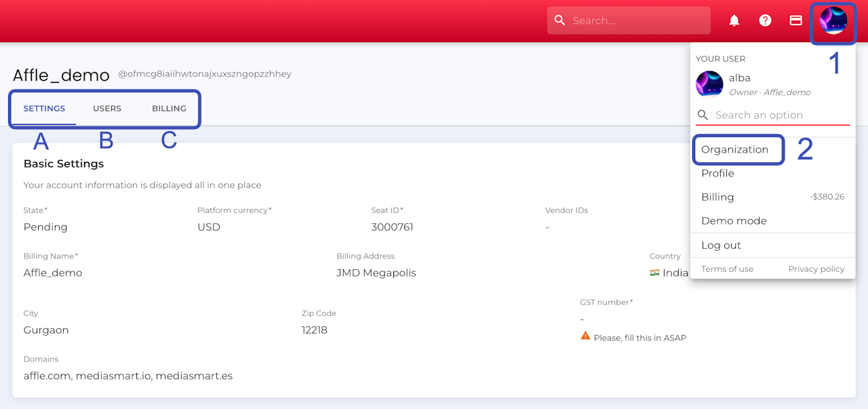Image resolution: width=868 pixels, height=409 pixels.
Task: Open the notifications bell icon
Action: click(x=734, y=20)
